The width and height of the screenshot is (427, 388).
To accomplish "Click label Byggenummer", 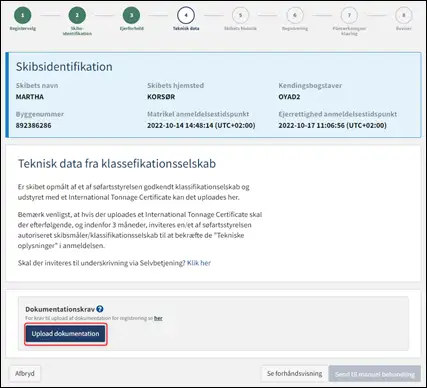I will point(40,114).
